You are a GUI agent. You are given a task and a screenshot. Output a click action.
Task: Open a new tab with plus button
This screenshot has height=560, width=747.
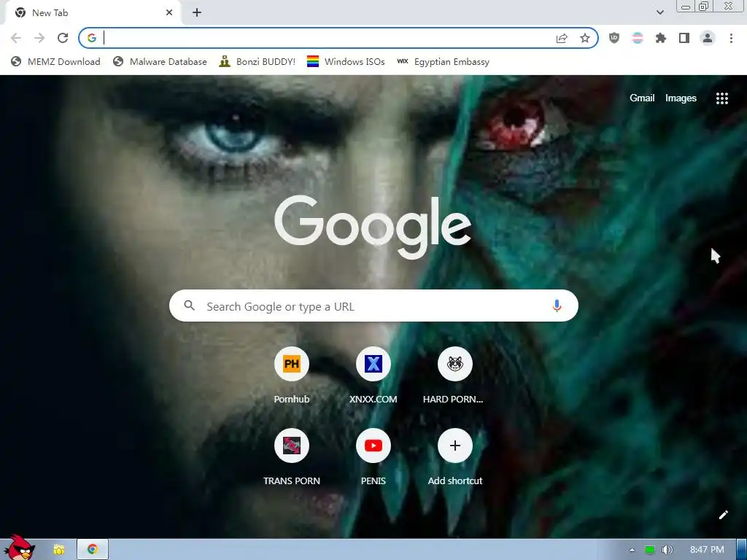pyautogui.click(x=197, y=13)
